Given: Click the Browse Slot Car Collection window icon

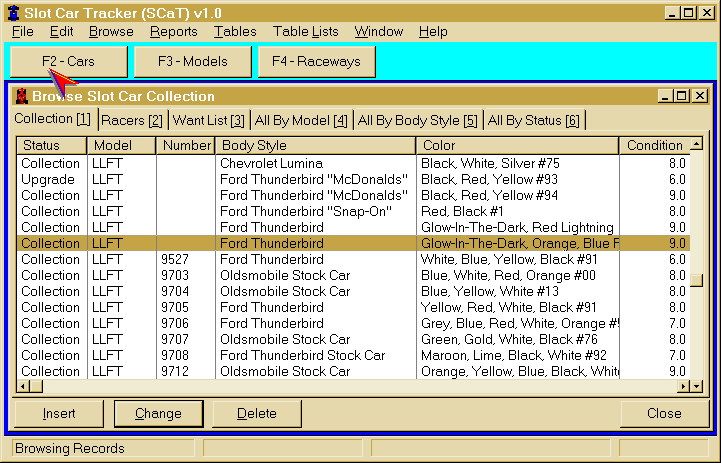Looking at the screenshot, I should pyautogui.click(x=20, y=96).
